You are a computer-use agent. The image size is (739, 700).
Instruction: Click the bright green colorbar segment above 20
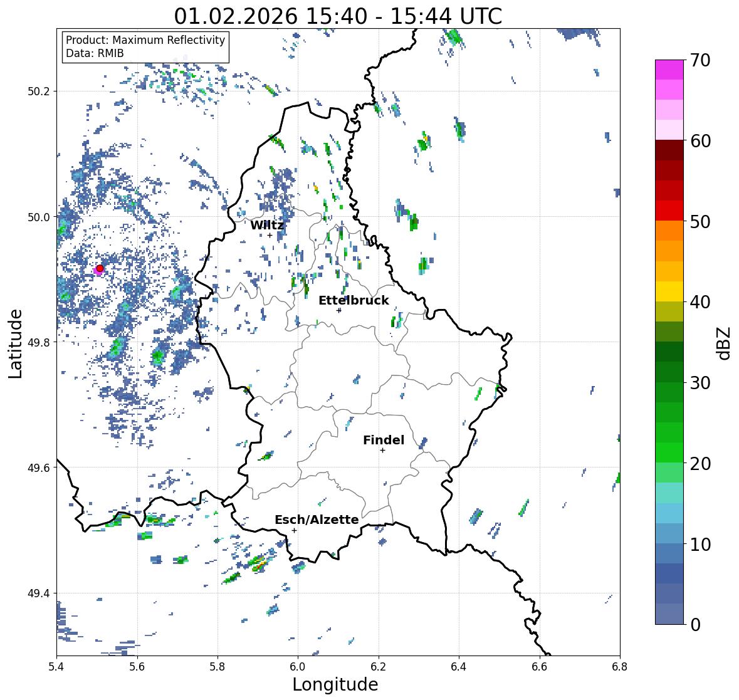[669, 452]
